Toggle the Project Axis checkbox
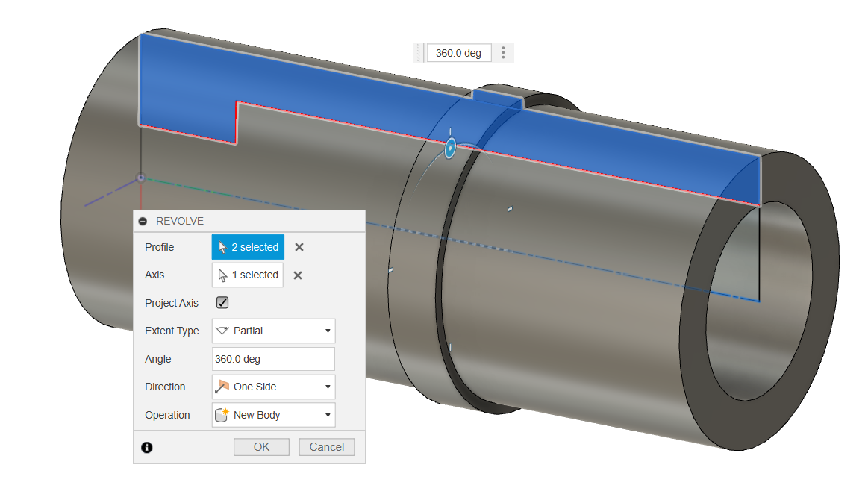868x500 pixels. (221, 302)
